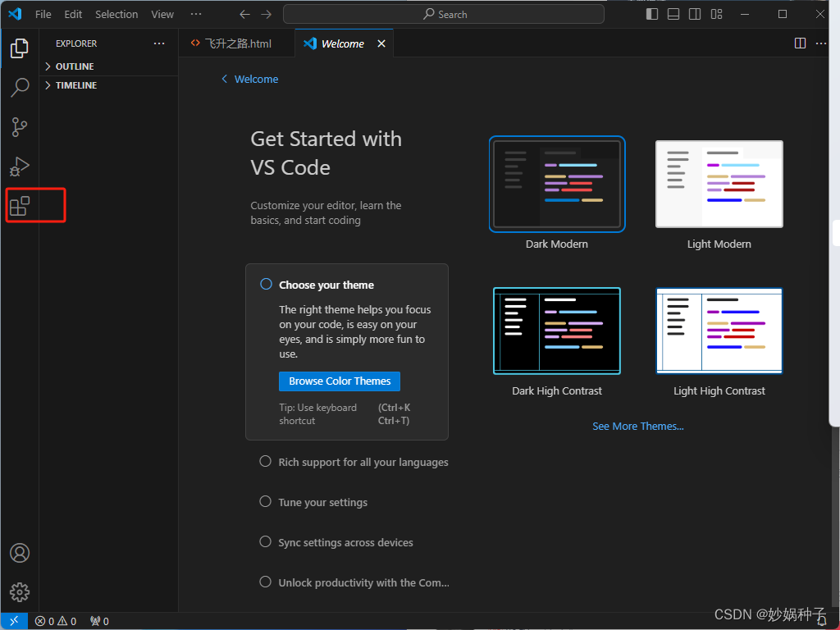Open Run and Debug view
This screenshot has width=840, height=630.
coord(20,167)
